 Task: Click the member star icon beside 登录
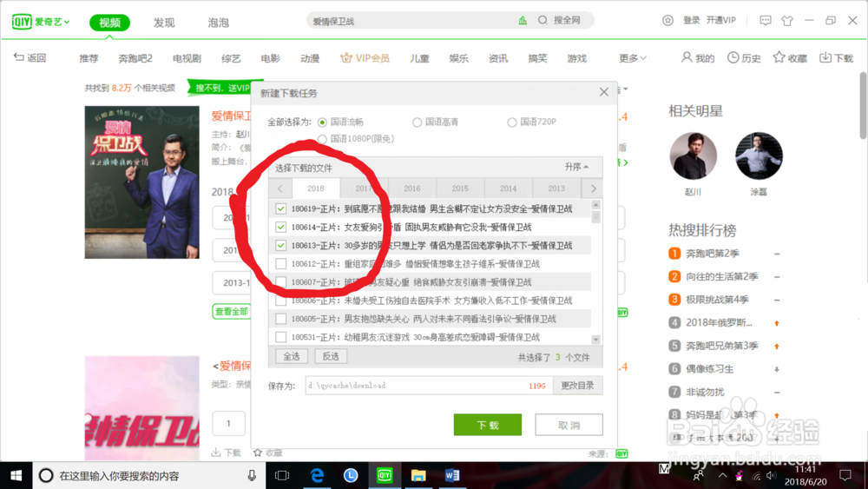click(x=667, y=21)
